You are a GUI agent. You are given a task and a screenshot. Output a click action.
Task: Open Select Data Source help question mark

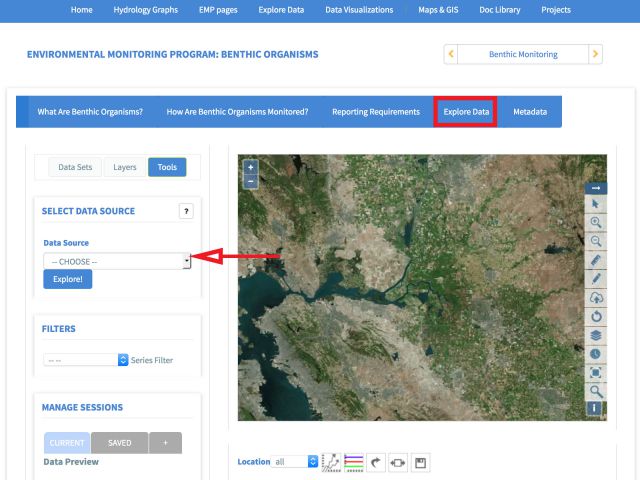186,211
